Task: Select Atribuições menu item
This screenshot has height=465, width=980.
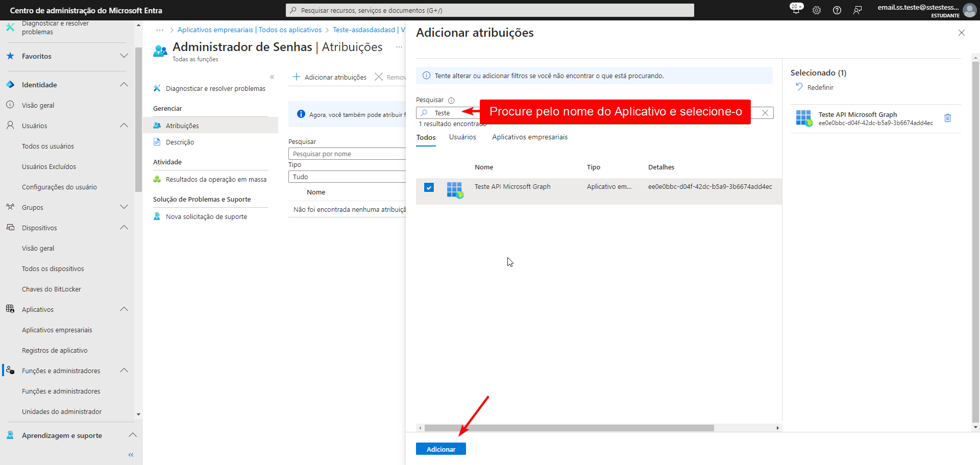Action: (210, 126)
